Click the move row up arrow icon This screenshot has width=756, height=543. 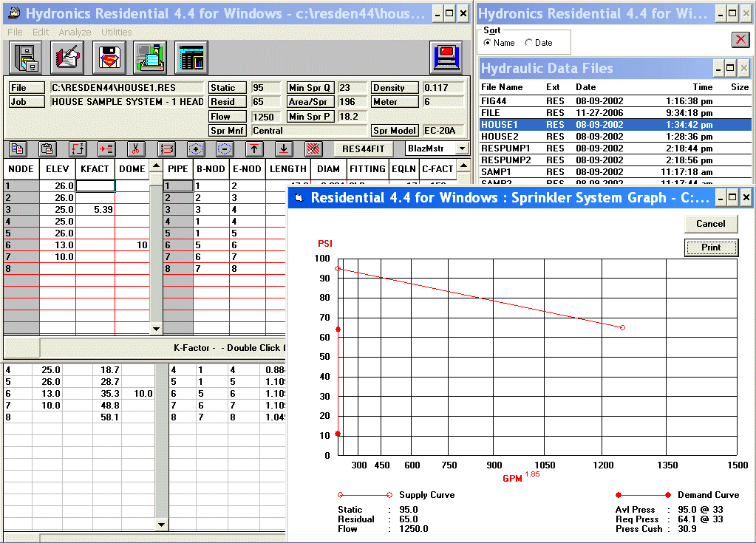click(x=253, y=148)
